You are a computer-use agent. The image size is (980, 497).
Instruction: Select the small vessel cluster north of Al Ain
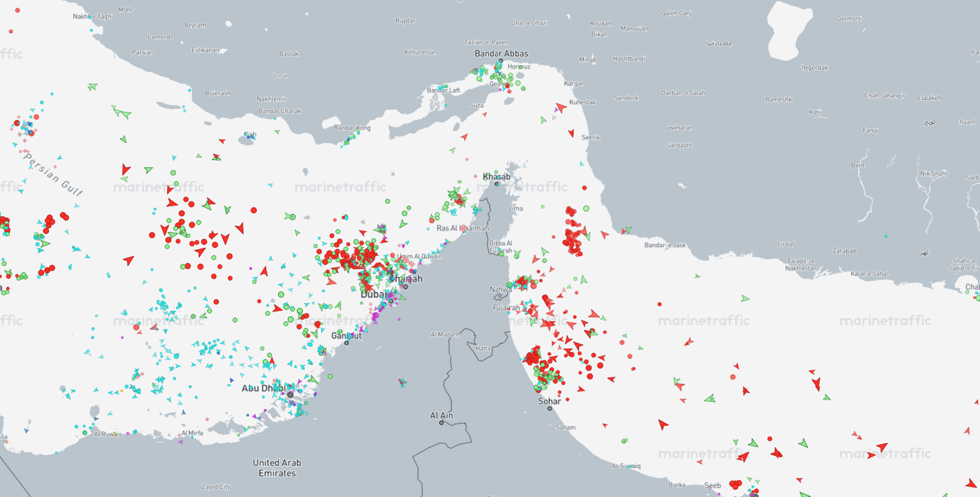tap(402, 382)
